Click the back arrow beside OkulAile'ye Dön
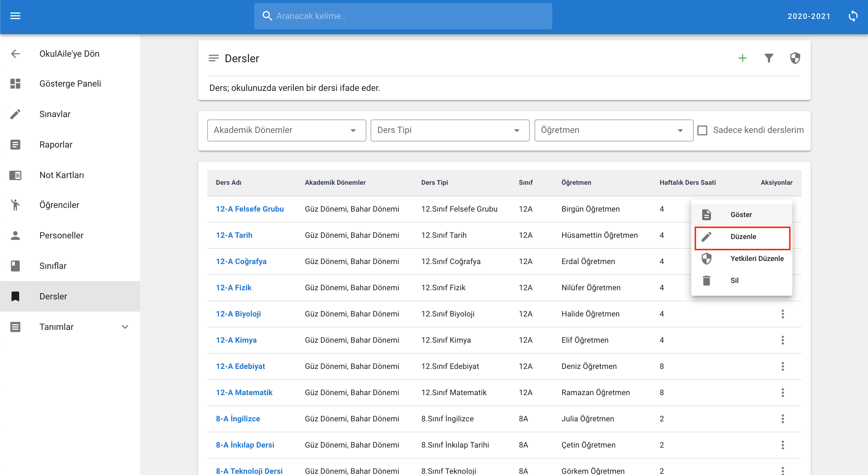The image size is (868, 475). pos(15,54)
